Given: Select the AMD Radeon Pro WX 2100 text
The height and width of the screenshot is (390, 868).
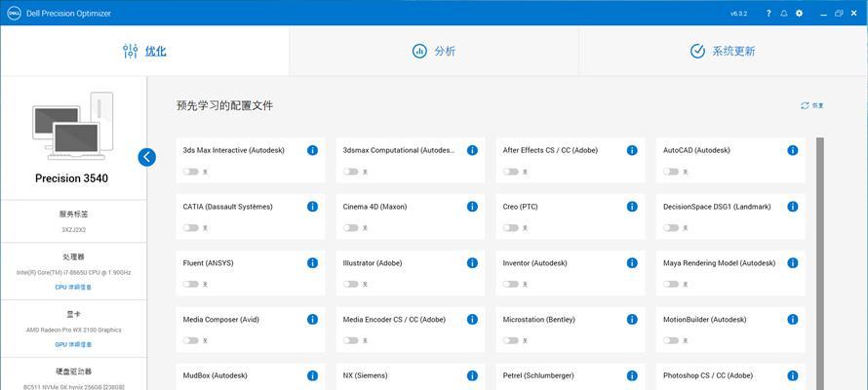Looking at the screenshot, I should (x=73, y=331).
